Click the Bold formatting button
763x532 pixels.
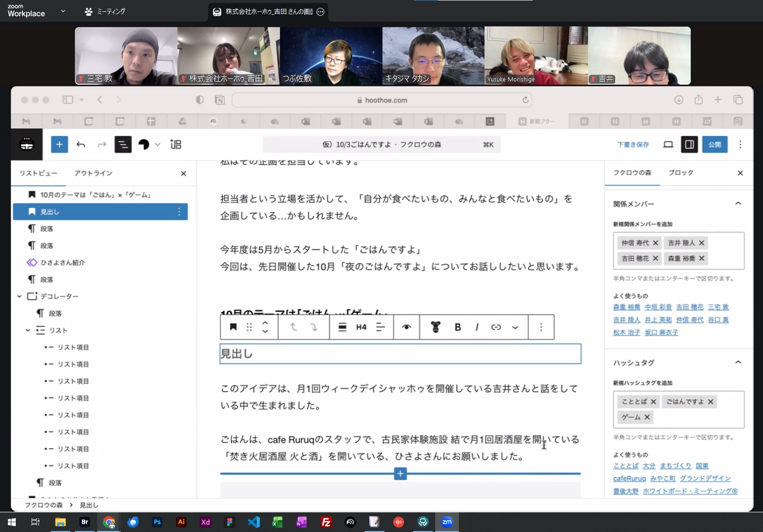click(x=457, y=327)
